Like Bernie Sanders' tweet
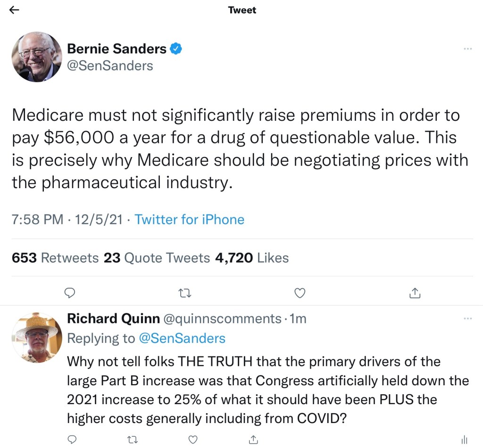 [x=300, y=293]
